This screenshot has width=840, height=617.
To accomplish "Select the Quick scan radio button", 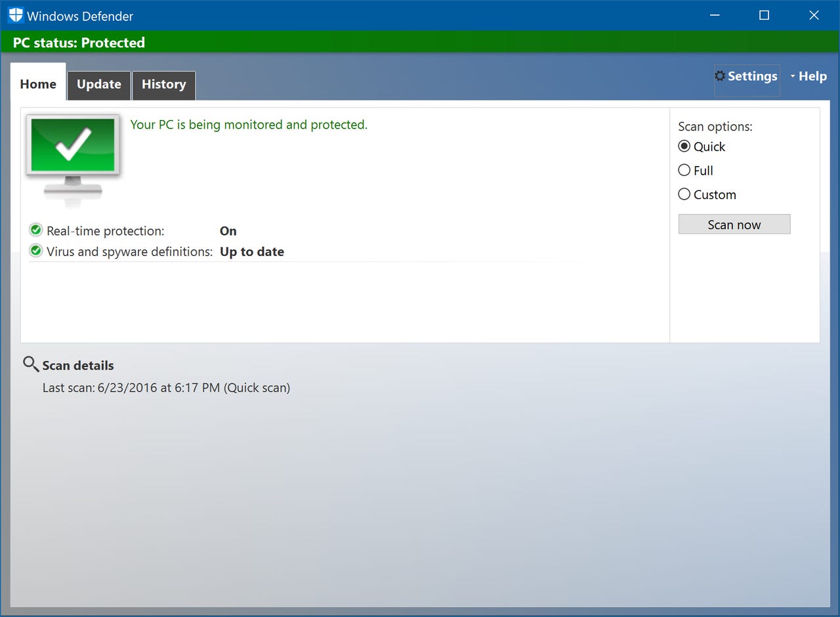I will [x=684, y=146].
